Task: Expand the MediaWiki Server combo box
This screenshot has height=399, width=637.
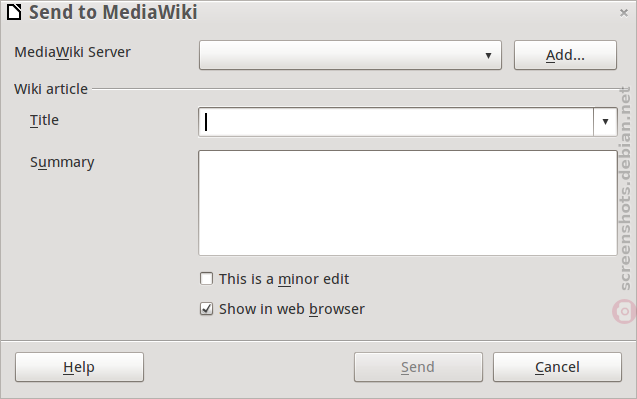Action: pyautogui.click(x=350, y=55)
